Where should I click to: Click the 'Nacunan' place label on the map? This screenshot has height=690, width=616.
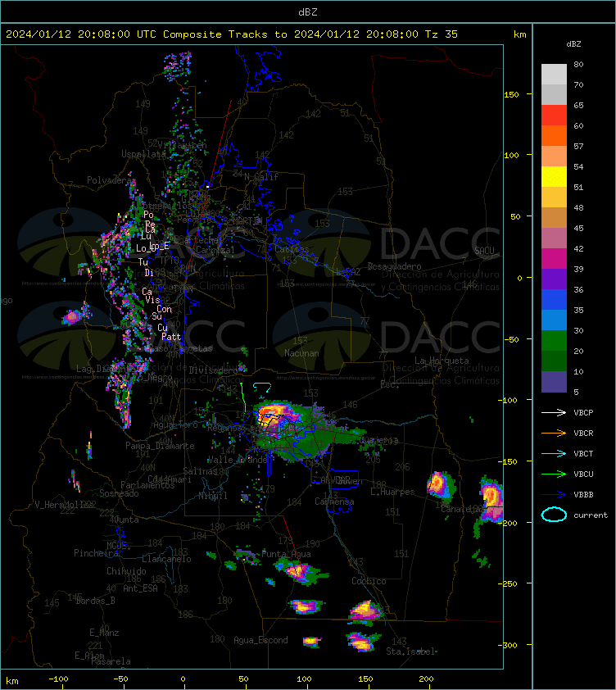point(301,353)
